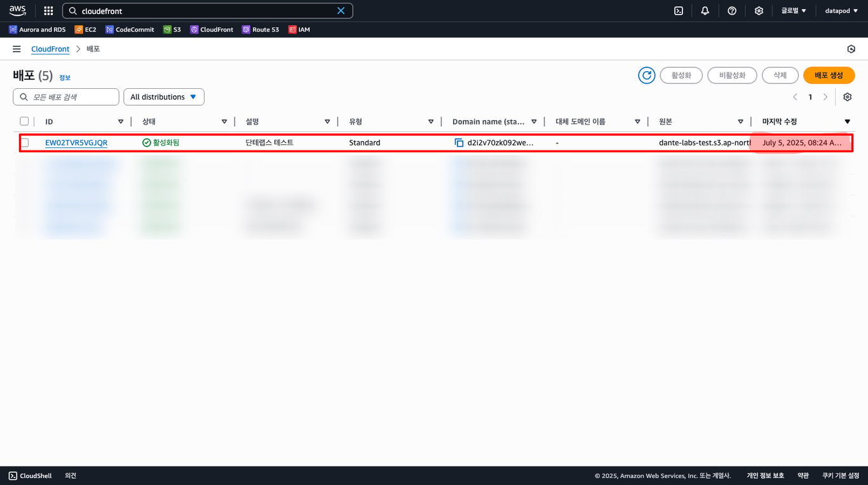Click the 배포 생성 button
The width and height of the screenshot is (868, 485).
[x=829, y=75]
